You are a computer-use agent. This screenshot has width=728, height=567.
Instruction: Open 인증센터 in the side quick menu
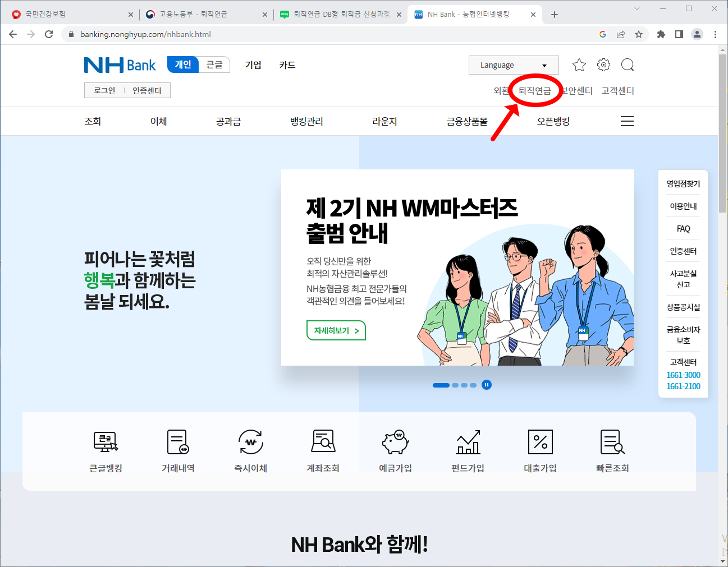[683, 251]
